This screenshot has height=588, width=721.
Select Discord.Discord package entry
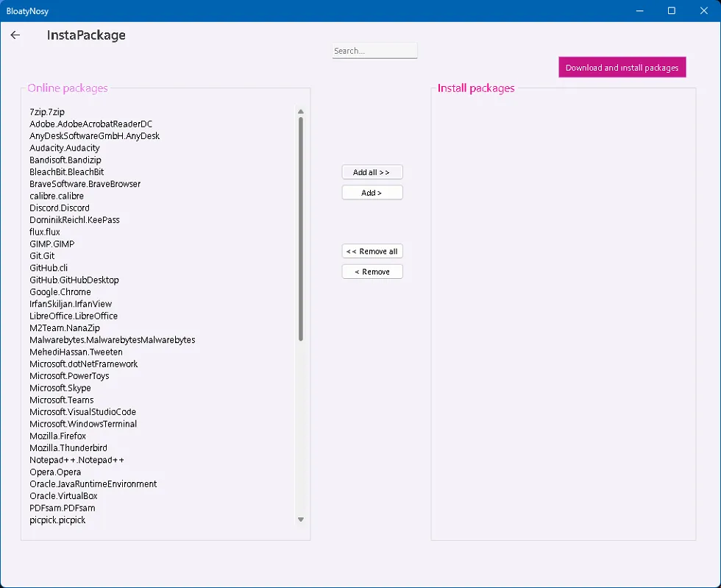click(x=59, y=208)
